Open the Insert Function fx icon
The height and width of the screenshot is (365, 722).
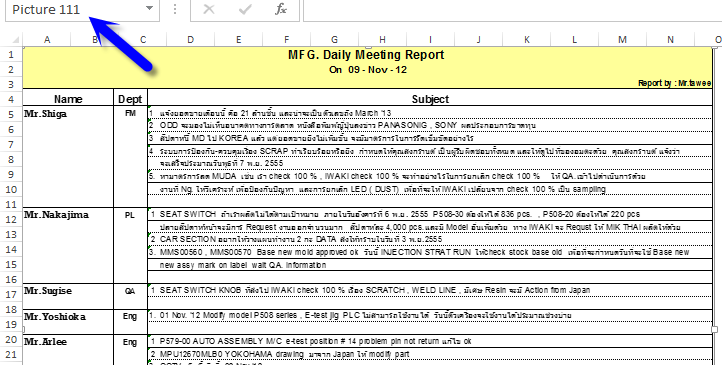(x=281, y=9)
